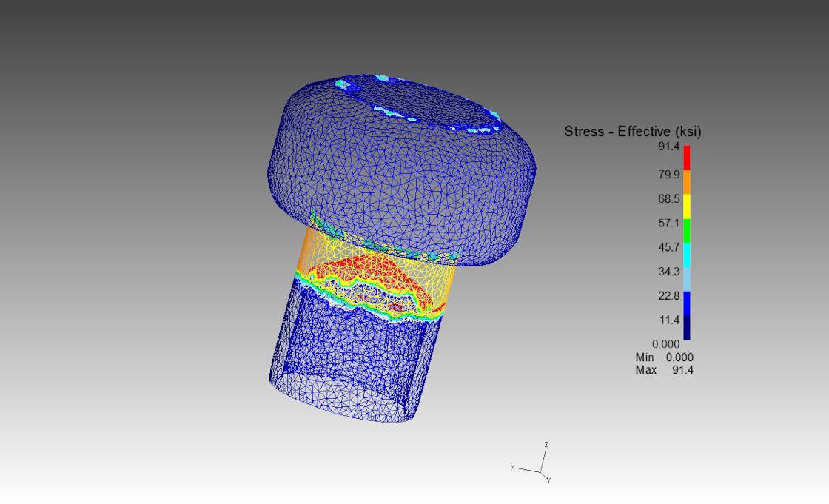The width and height of the screenshot is (829, 504).
Task: Select the orange 79.9 legend band
Action: coord(685,181)
